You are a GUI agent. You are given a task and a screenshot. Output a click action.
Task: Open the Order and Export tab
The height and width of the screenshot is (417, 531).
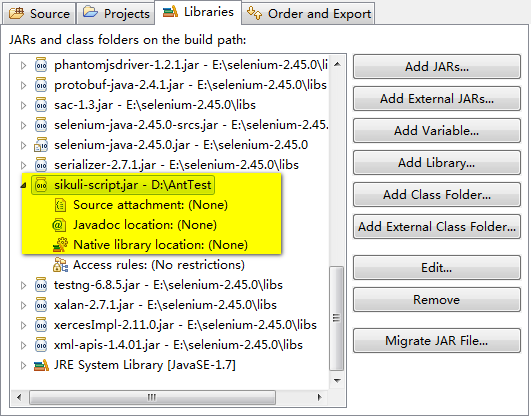point(309,14)
